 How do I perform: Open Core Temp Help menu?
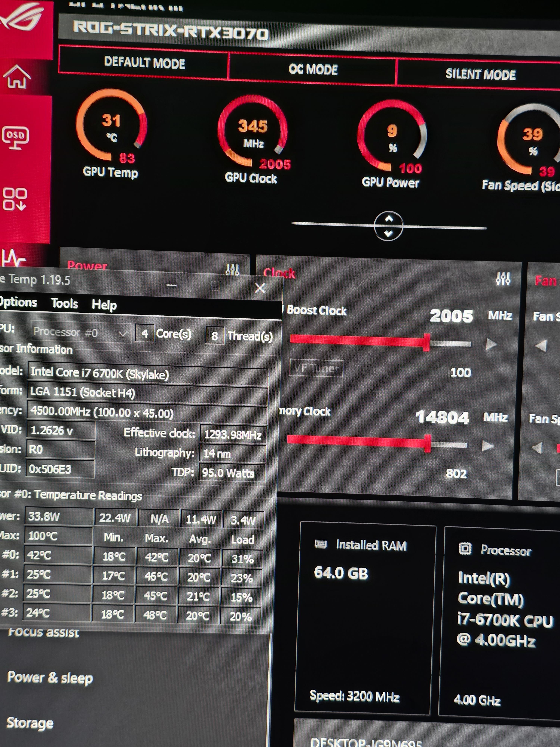104,305
